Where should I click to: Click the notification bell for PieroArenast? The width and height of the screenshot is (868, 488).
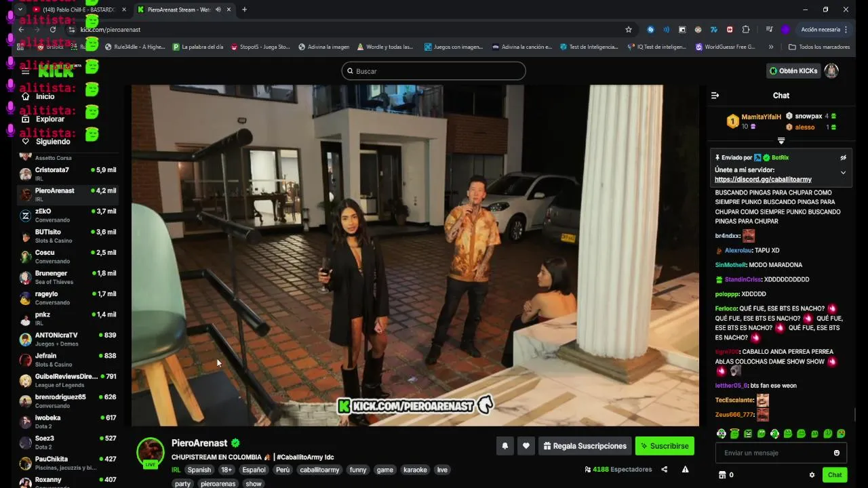(505, 446)
